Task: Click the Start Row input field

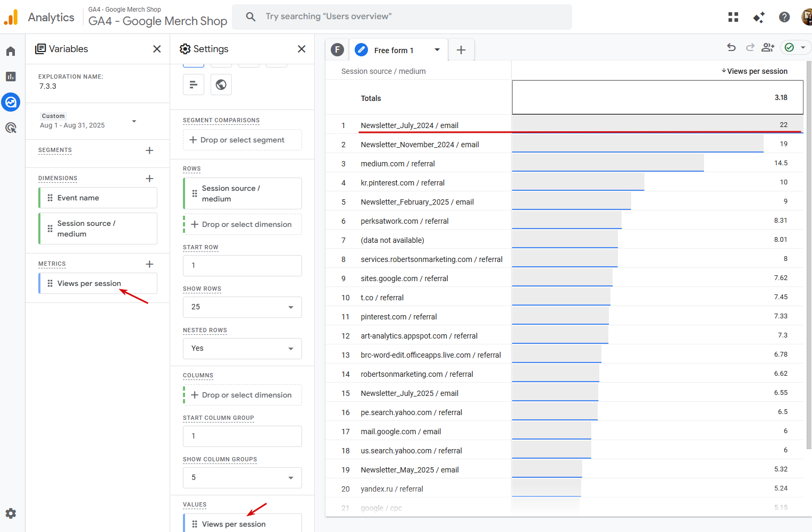Action: [x=242, y=266]
